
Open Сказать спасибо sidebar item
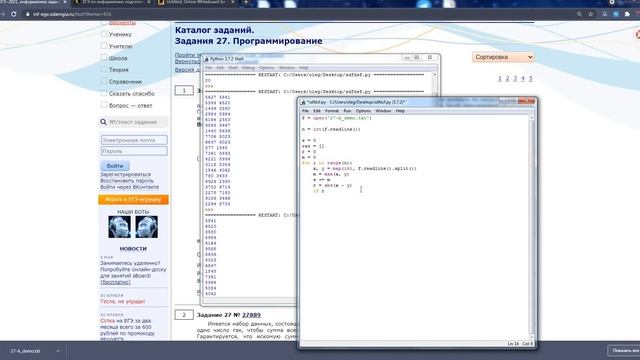tap(131, 93)
